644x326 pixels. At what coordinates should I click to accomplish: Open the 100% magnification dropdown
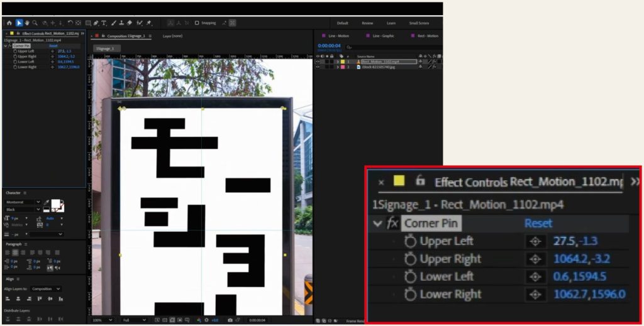point(100,320)
